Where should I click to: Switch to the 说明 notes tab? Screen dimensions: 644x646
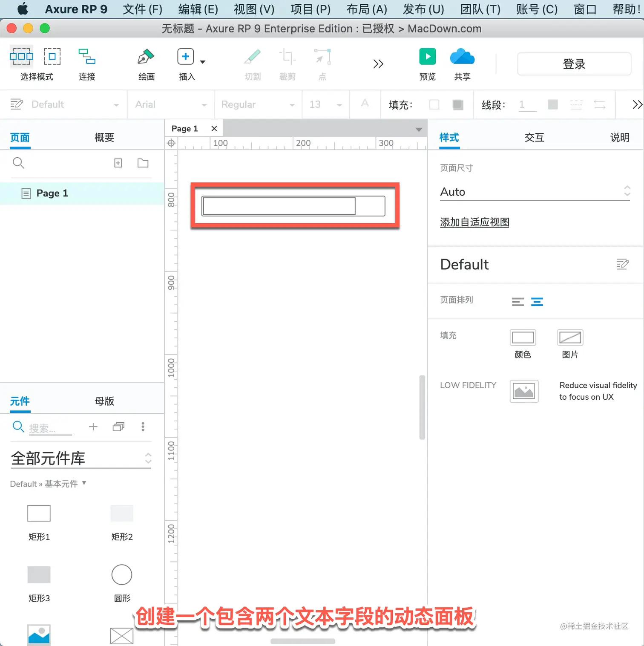pyautogui.click(x=620, y=137)
